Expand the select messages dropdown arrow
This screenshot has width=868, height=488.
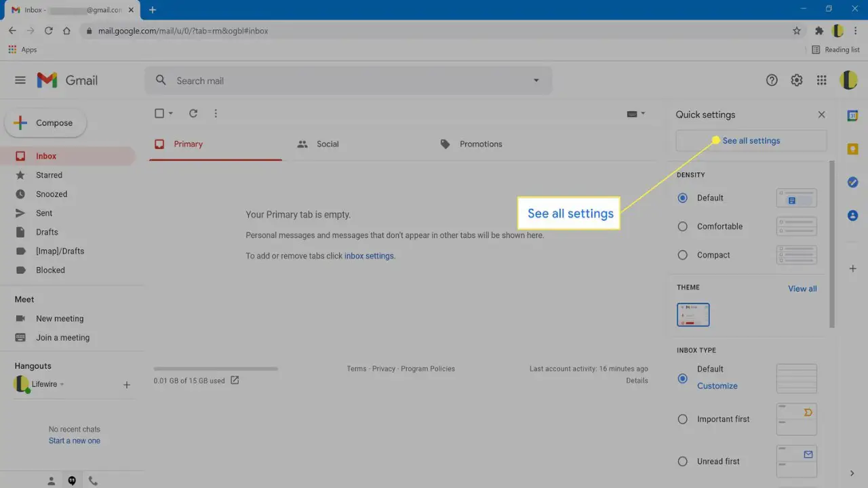click(x=171, y=113)
